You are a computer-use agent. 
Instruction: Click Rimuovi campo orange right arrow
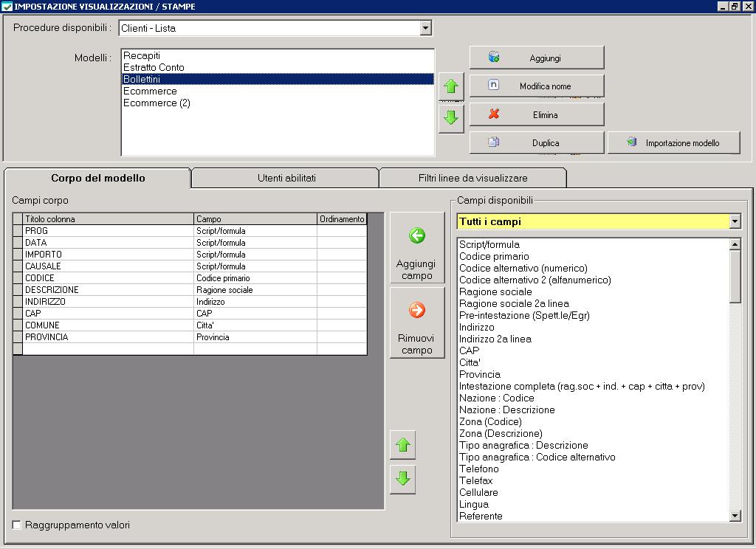tap(417, 311)
